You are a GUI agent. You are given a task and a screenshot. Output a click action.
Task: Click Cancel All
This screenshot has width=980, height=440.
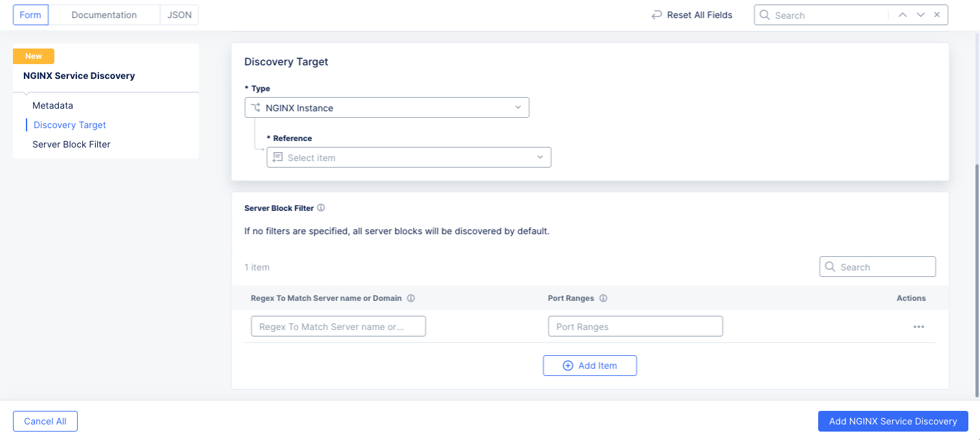45,421
